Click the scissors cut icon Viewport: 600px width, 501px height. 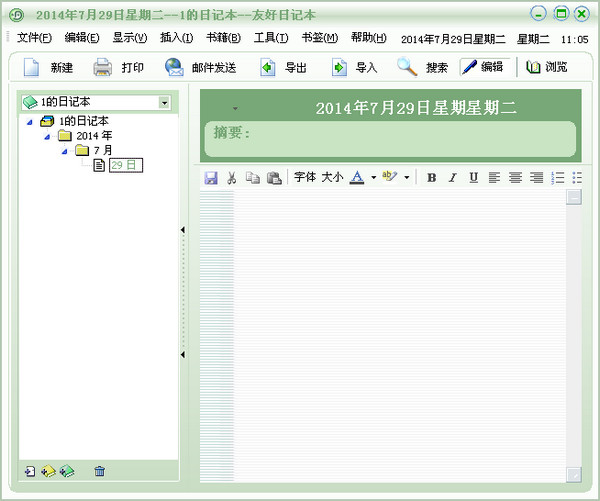pyautogui.click(x=232, y=178)
